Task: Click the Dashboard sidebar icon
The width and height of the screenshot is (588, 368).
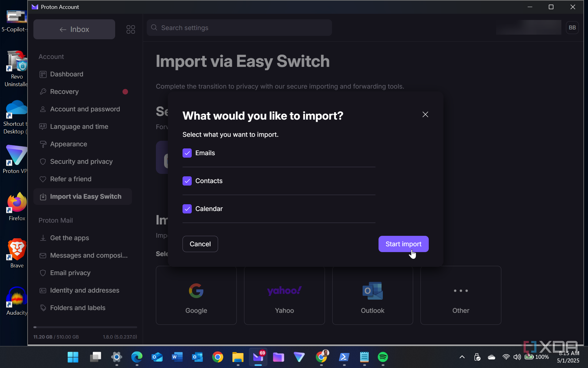Action: click(x=43, y=74)
